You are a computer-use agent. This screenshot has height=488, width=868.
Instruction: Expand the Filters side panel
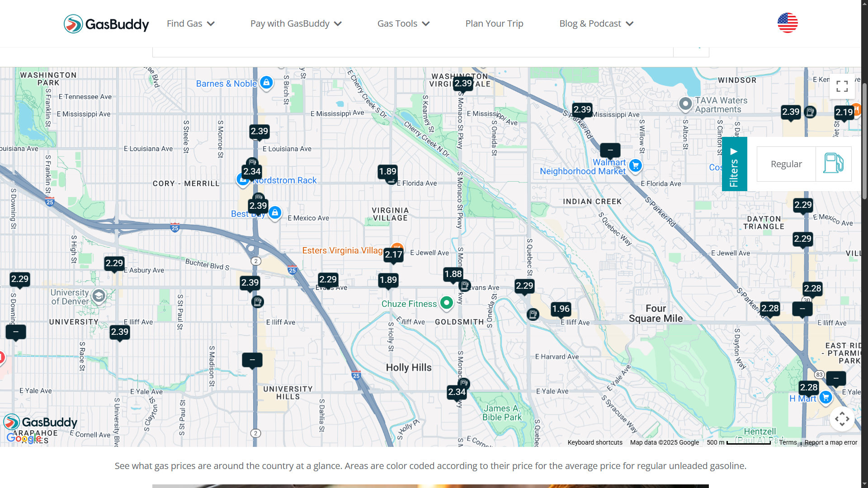[734, 164]
